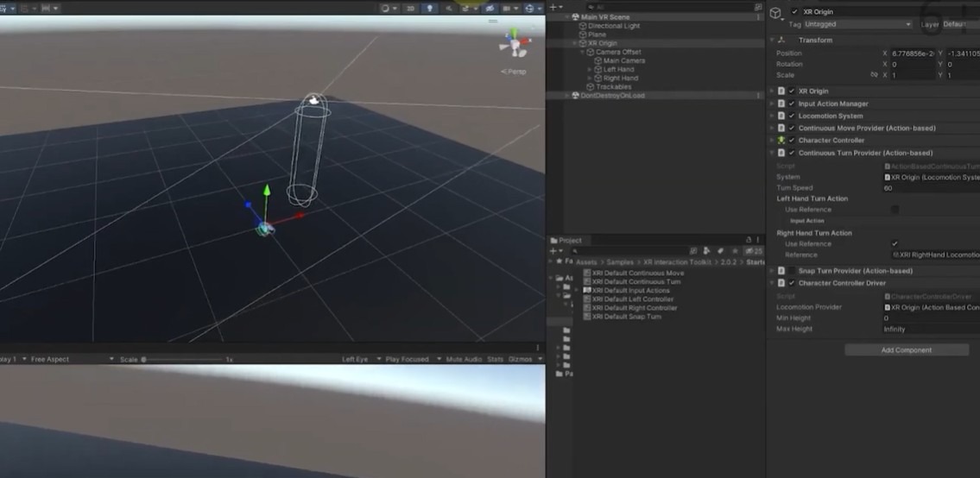Toggle XR Origin GameObject active checkbox
Image resolution: width=980 pixels, height=478 pixels.
point(794,12)
